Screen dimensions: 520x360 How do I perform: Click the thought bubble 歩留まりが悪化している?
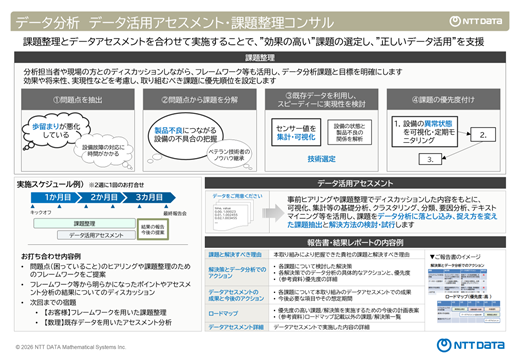55,131
